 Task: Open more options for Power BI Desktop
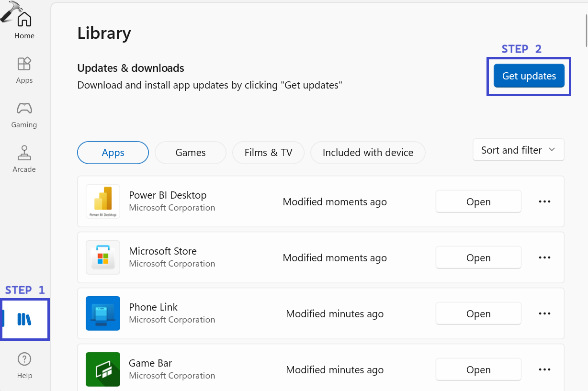click(544, 201)
